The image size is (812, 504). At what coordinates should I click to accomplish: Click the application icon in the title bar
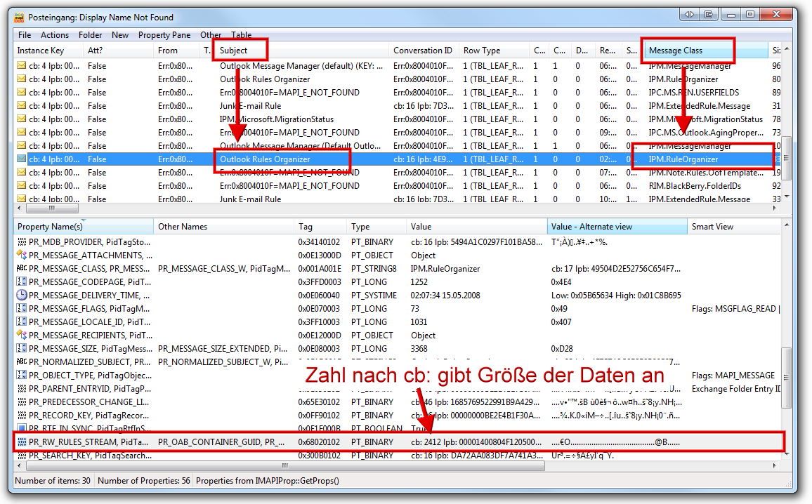[20, 18]
